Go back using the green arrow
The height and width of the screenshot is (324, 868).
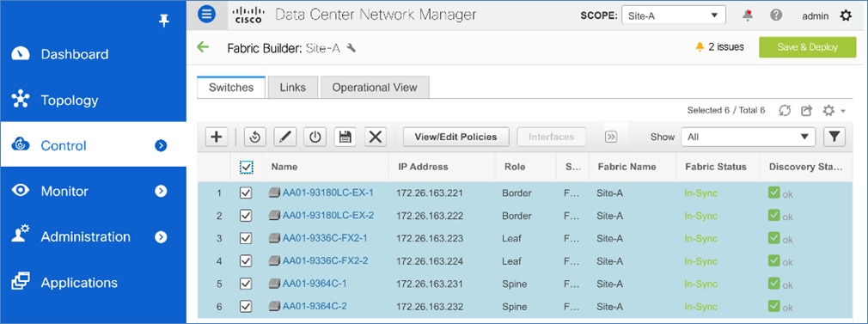point(203,47)
